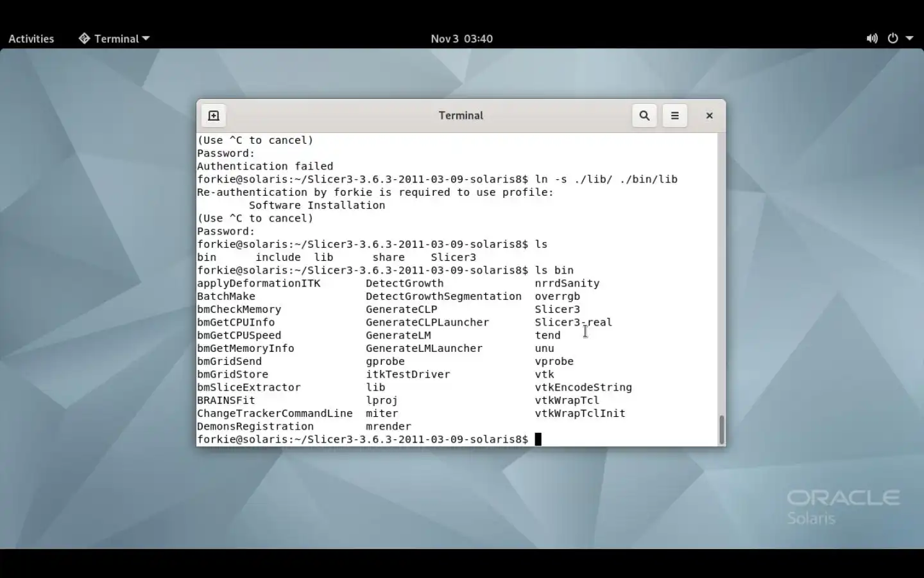Click 'applyDeformationITK' in the listing
The width and height of the screenshot is (924, 578).
click(259, 283)
